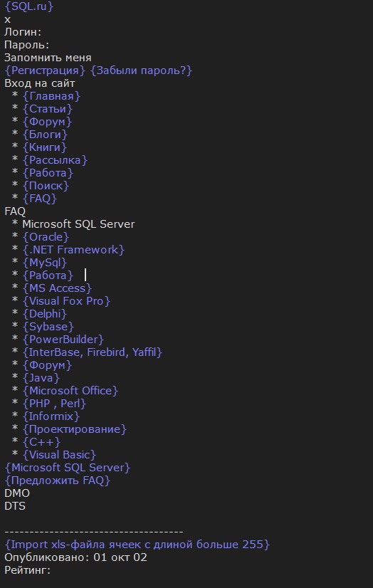Open the Microsoft Office FAQ category

pos(70,390)
